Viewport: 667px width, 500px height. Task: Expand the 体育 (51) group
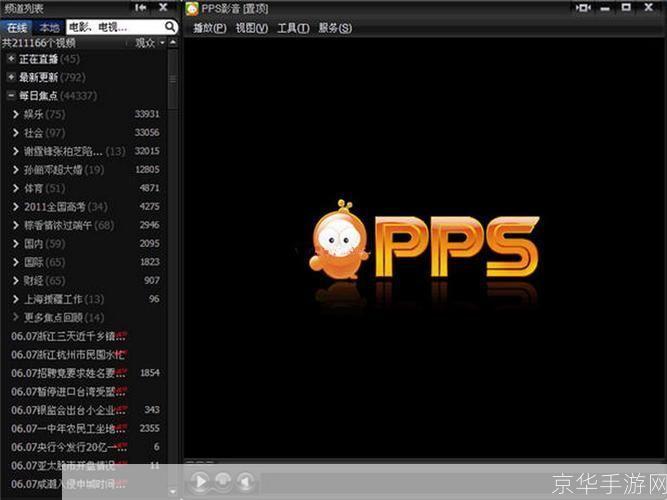click(x=16, y=188)
